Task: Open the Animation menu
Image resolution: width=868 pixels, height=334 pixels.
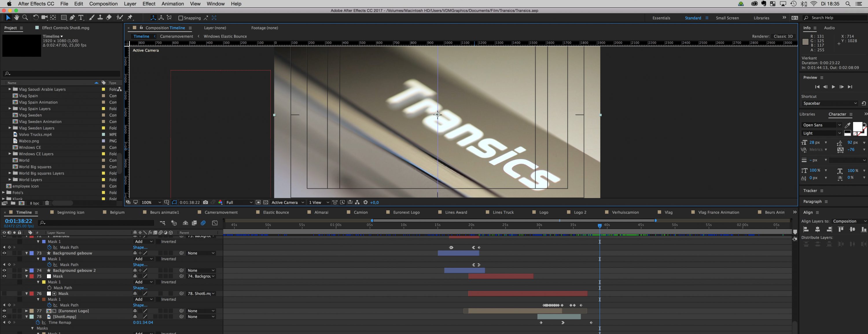Action: [172, 4]
